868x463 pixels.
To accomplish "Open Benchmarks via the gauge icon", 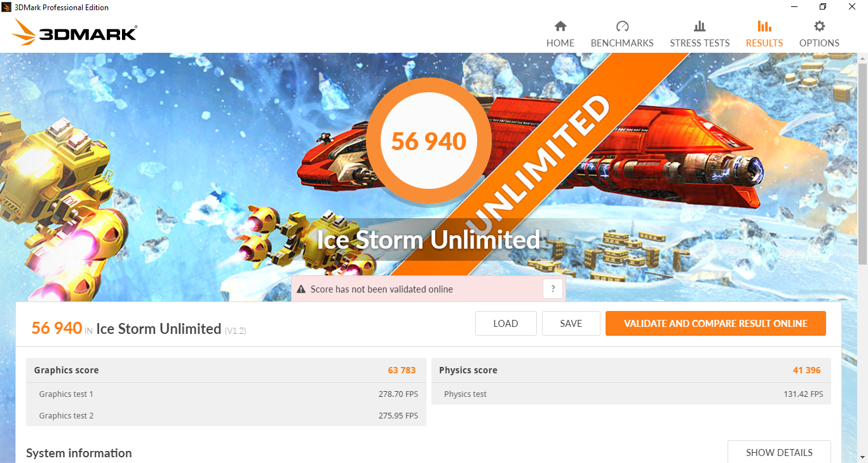I will click(x=622, y=26).
